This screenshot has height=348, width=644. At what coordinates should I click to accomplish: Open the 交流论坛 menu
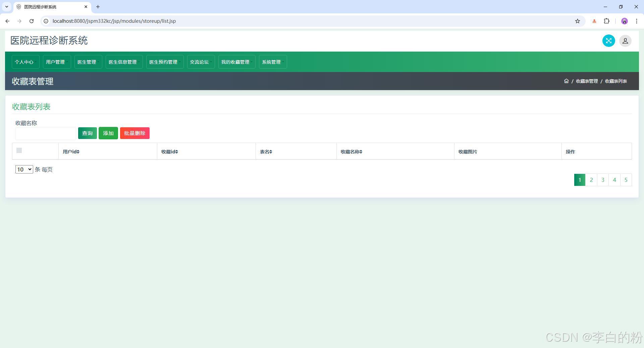pyautogui.click(x=201, y=62)
